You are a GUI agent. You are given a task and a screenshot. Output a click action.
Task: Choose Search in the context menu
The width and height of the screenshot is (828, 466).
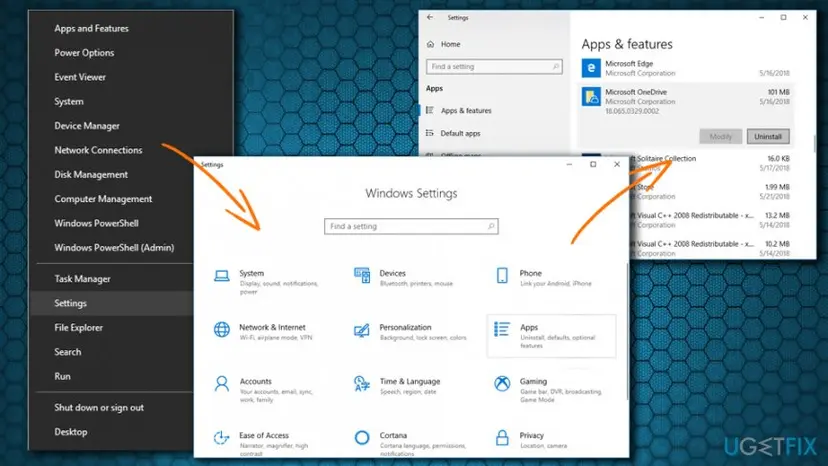pyautogui.click(x=68, y=352)
